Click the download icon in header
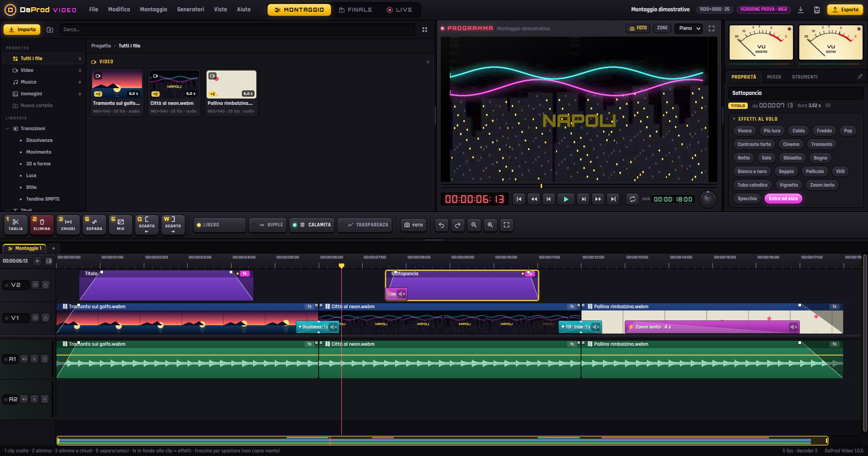Viewport: 868px width, 456px height. (x=801, y=9)
